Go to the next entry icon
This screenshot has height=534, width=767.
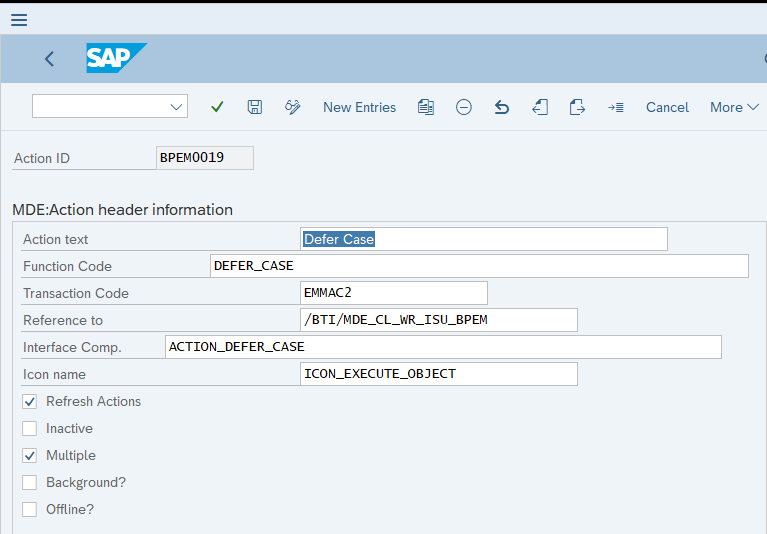[577, 107]
